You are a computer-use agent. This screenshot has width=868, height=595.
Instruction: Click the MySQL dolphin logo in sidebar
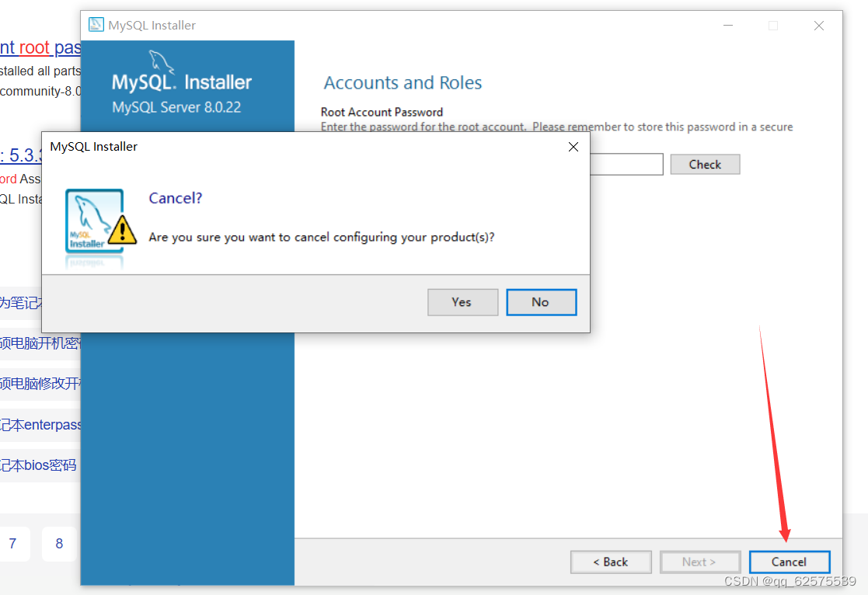pyautogui.click(x=161, y=61)
